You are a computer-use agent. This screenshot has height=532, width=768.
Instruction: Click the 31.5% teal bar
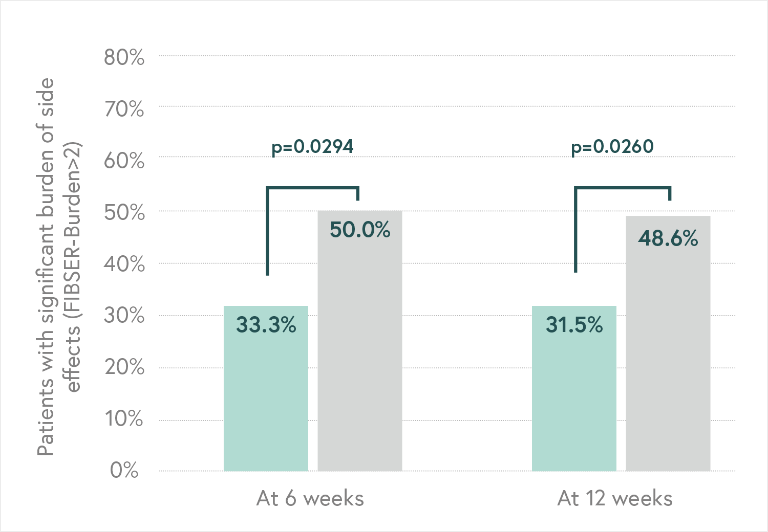pos(574,389)
